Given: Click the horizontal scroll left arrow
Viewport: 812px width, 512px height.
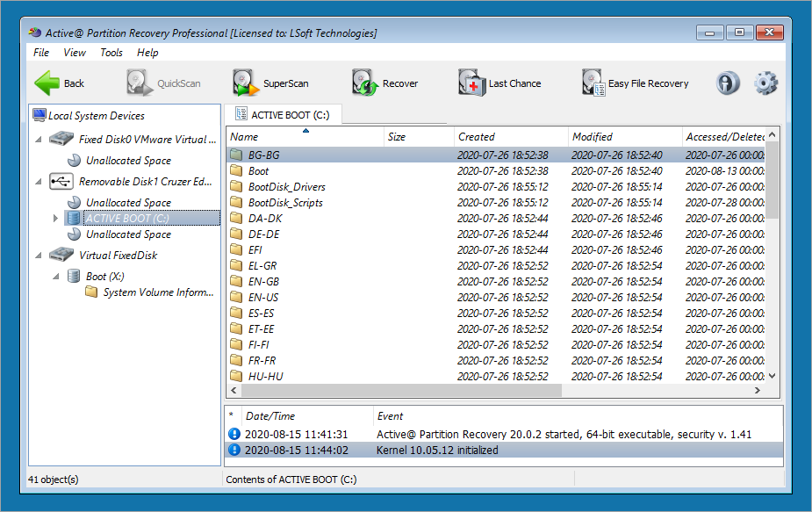Looking at the screenshot, I should tap(234, 390).
